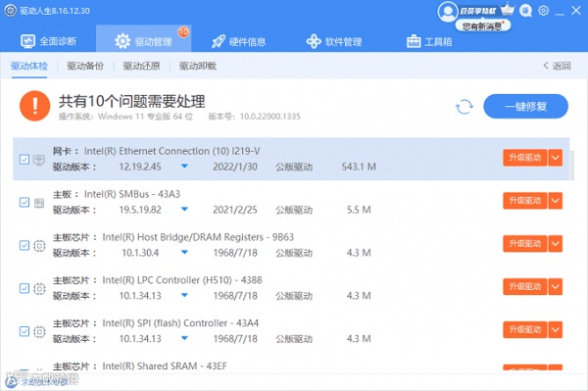Click the 驱动人生 app logo icon
Image resolution: width=588 pixels, height=391 pixels.
(x=10, y=11)
